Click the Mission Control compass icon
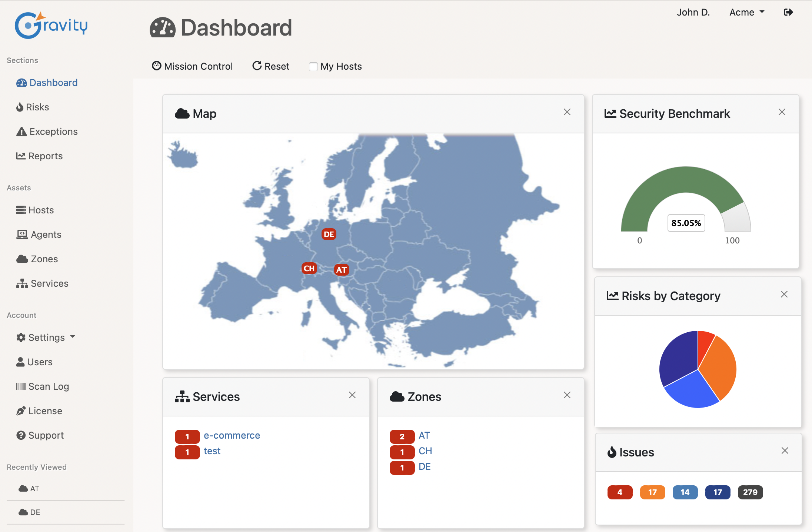Screen dimensions: 812x532 [x=157, y=66]
